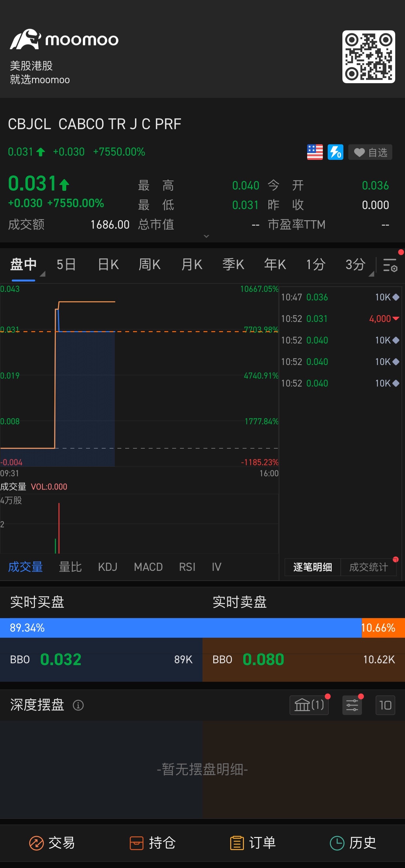The width and height of the screenshot is (405, 868).
Task: Switch to 盘中 intraday tab
Action: tap(23, 265)
